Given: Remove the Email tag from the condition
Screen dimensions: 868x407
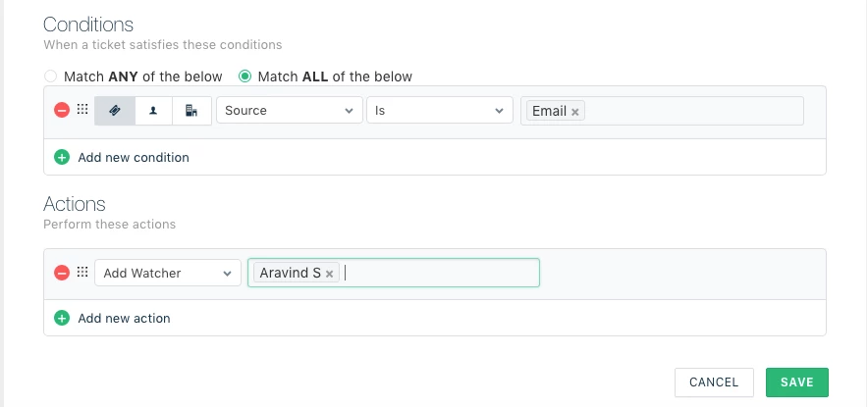Looking at the screenshot, I should 575,112.
